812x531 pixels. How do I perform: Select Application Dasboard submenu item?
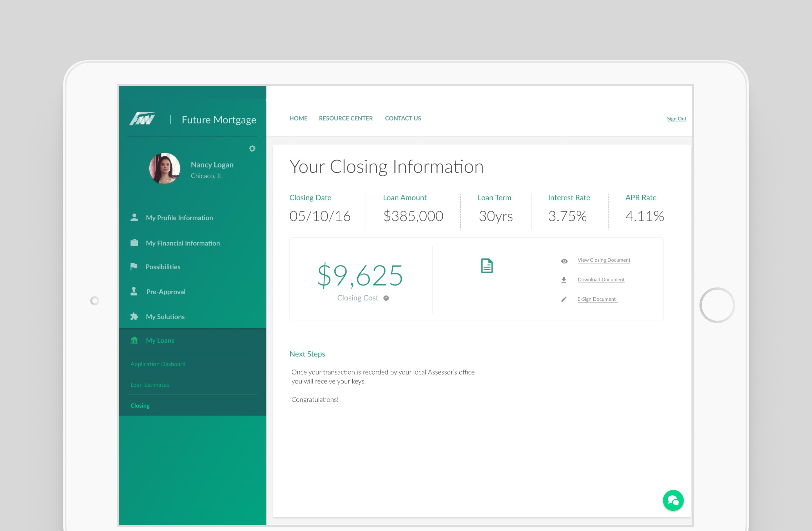pyautogui.click(x=158, y=364)
